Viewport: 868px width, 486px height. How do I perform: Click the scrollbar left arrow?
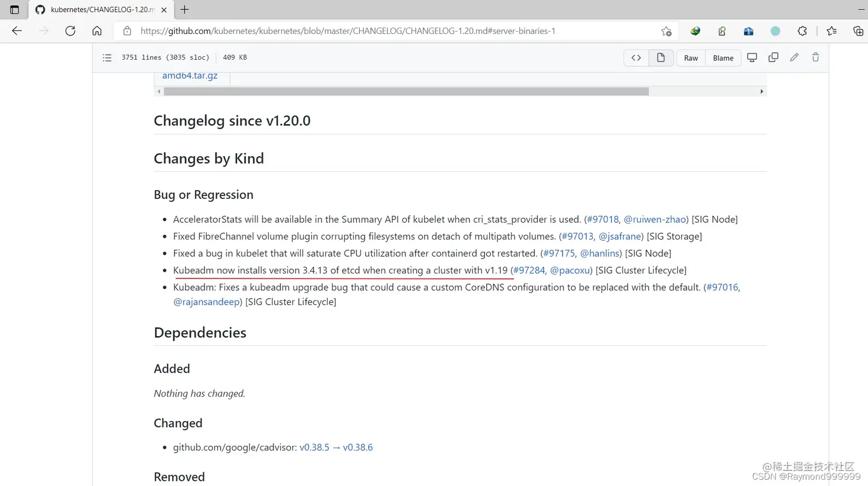(x=159, y=91)
